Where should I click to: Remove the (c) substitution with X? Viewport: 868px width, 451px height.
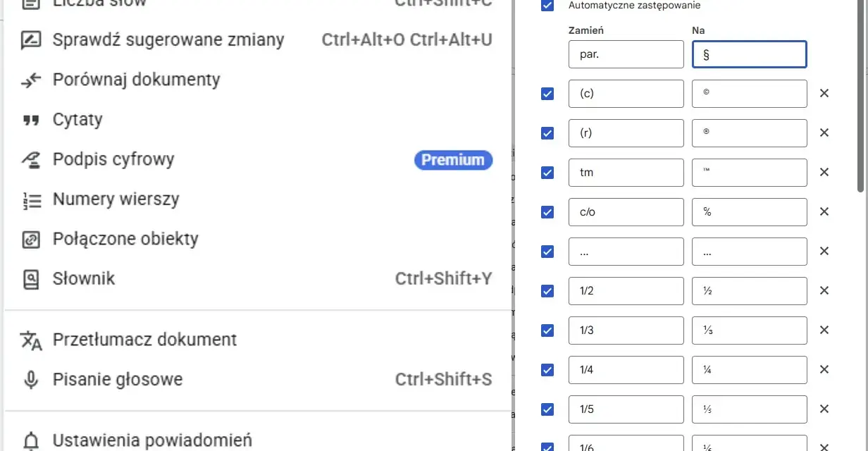[x=824, y=93]
